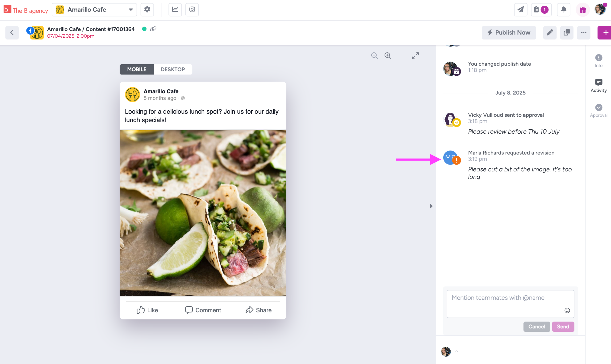Screen dimensions: 611x364
Task: Expand preview to fullscreen
Action: (x=415, y=56)
